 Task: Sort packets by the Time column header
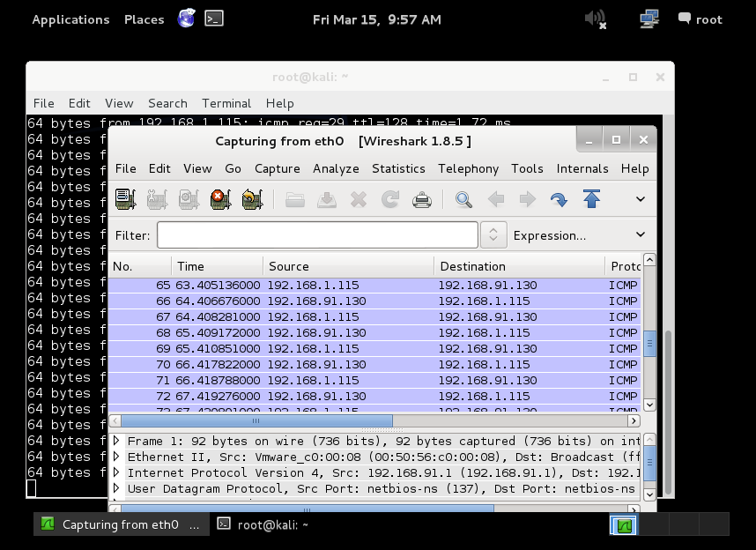pyautogui.click(x=217, y=266)
